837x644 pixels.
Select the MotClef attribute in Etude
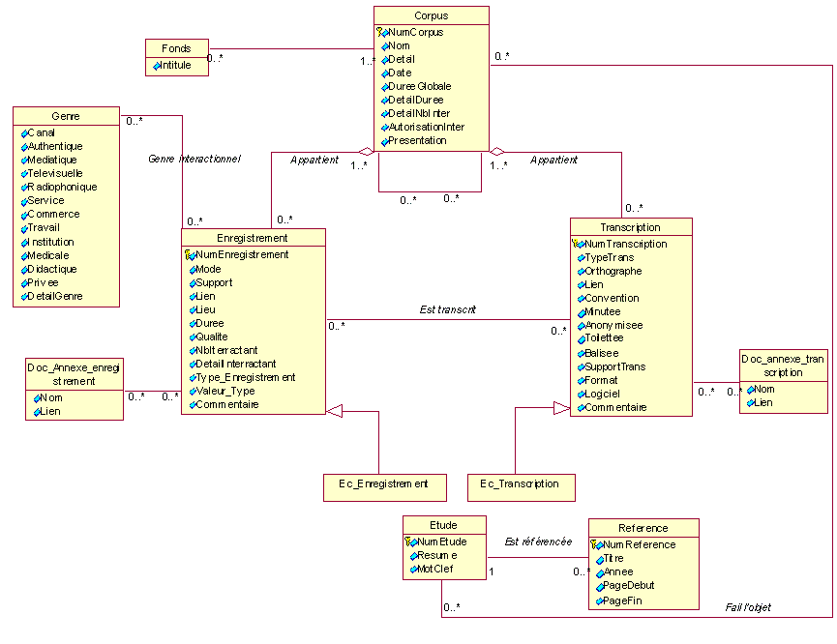[432, 570]
